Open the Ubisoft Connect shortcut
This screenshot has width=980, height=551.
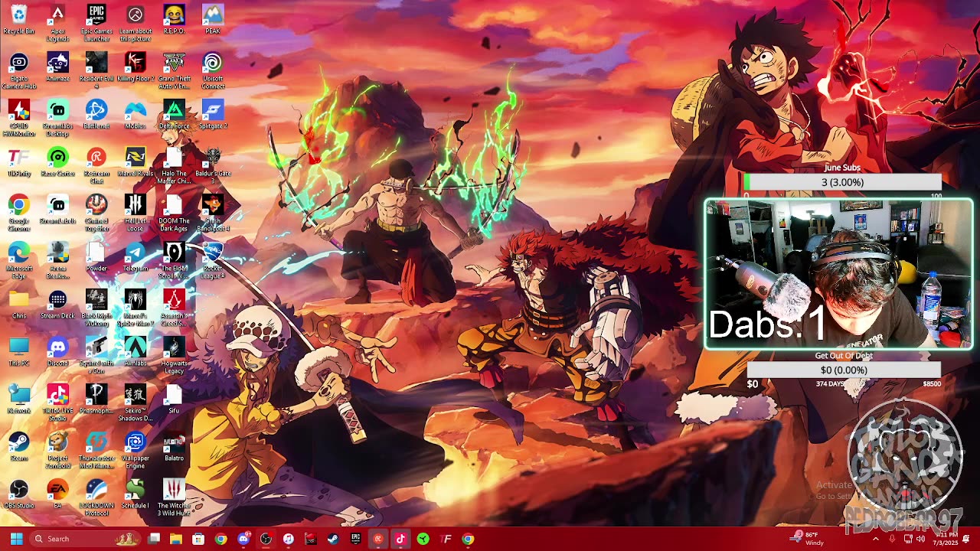pyautogui.click(x=213, y=70)
